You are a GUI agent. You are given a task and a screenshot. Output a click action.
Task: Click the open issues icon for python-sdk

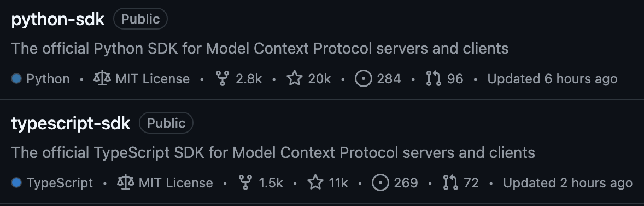tap(364, 78)
